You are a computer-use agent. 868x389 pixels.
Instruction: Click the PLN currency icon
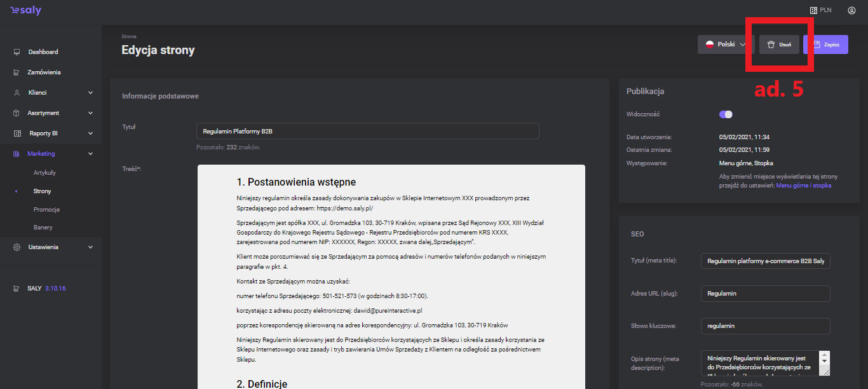pos(813,10)
